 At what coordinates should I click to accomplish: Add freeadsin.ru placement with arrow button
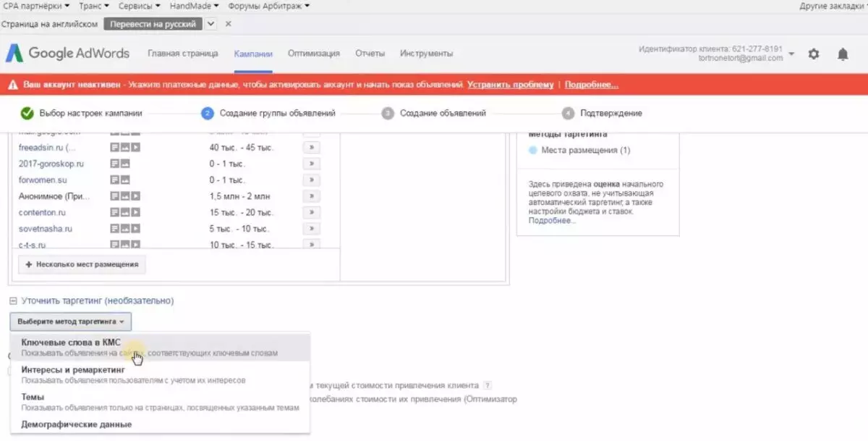[x=311, y=147]
